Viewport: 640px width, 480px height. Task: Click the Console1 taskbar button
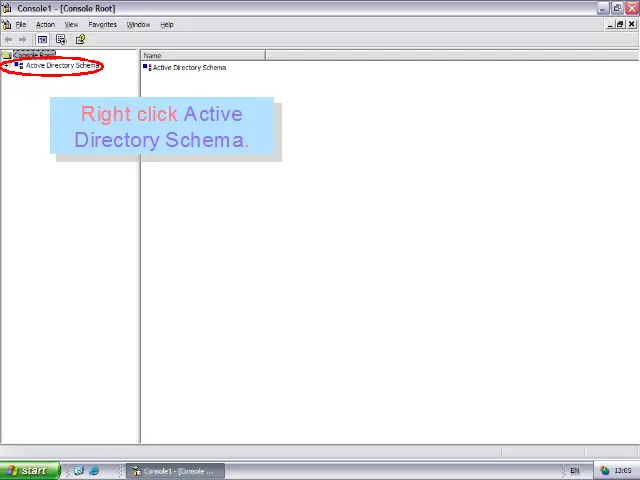pyautogui.click(x=175, y=471)
